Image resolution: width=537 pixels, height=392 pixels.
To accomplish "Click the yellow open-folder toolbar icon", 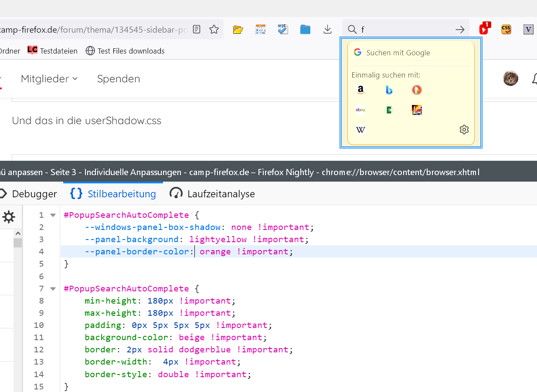I will [x=238, y=29].
